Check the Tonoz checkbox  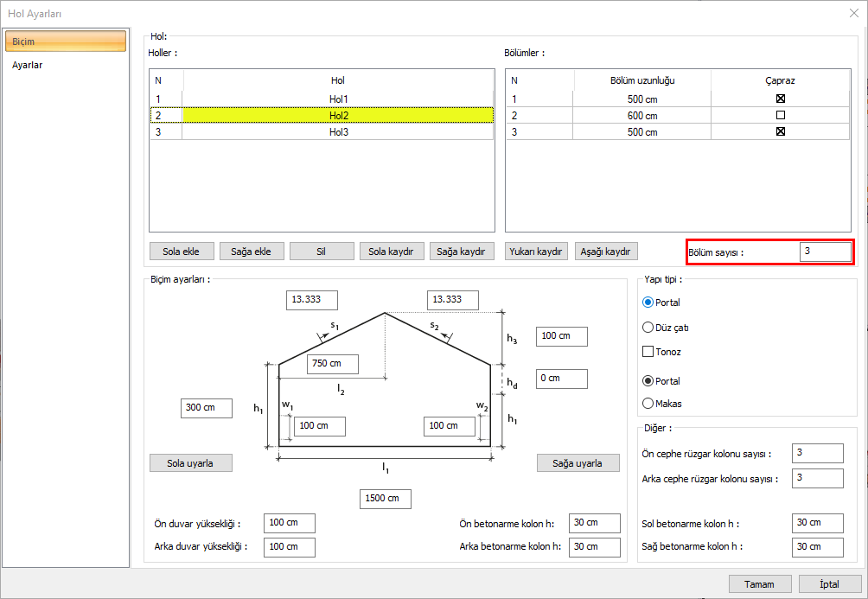(648, 352)
